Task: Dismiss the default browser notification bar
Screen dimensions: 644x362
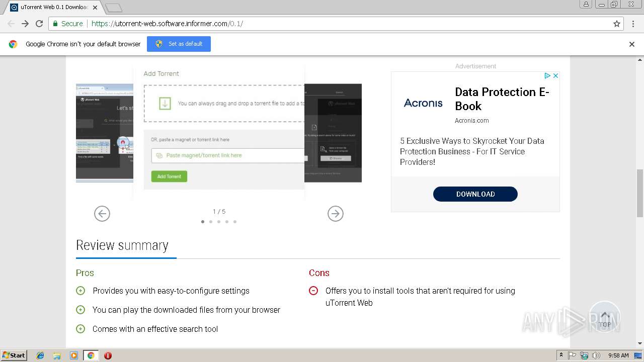Action: click(x=632, y=44)
